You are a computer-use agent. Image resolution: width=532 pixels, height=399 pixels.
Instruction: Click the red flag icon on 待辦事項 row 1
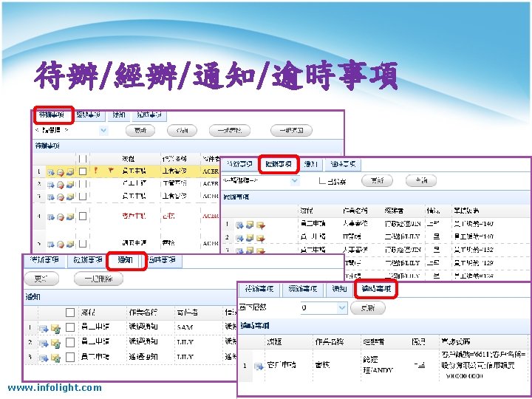pyautogui.click(x=111, y=171)
